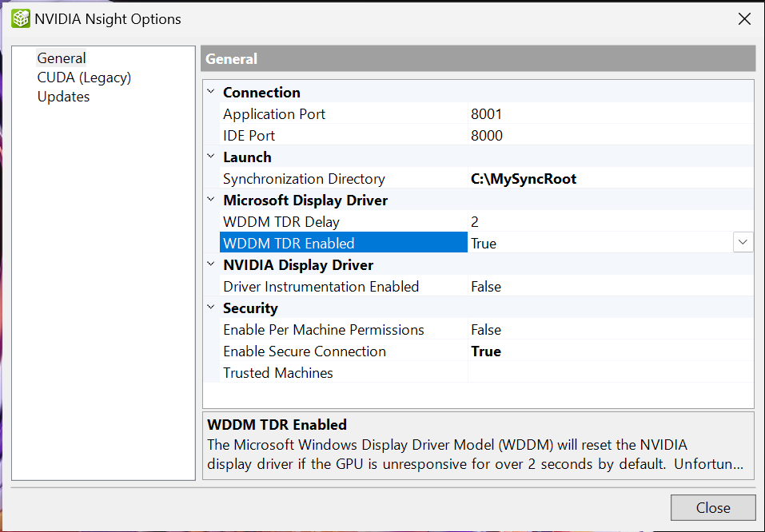Edit the WDDM TDR Delay value 2
The height and width of the screenshot is (532, 765).
point(611,221)
